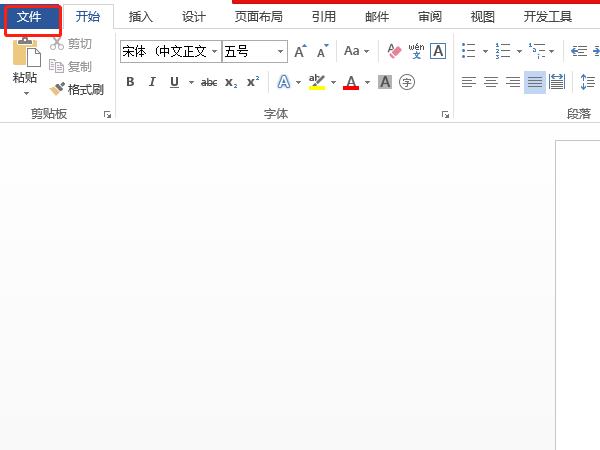Switch to the 开始 tab
This screenshot has height=450, width=600.
88,16
